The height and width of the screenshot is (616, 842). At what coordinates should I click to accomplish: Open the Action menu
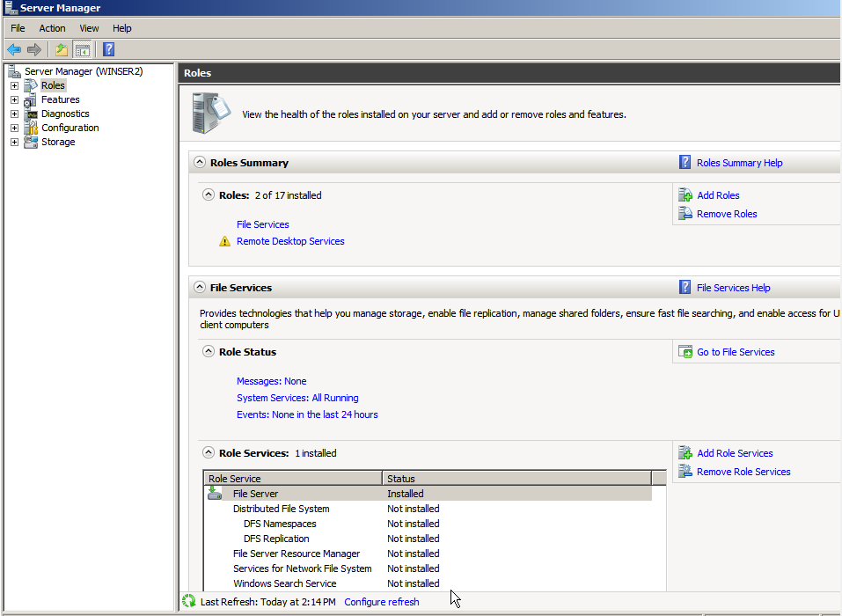[52, 28]
